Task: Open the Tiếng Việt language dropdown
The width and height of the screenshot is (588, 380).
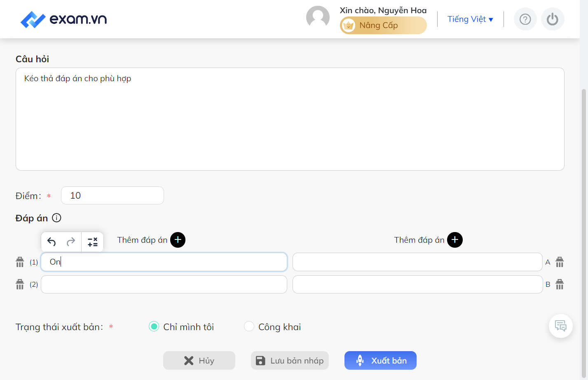Action: pos(470,19)
